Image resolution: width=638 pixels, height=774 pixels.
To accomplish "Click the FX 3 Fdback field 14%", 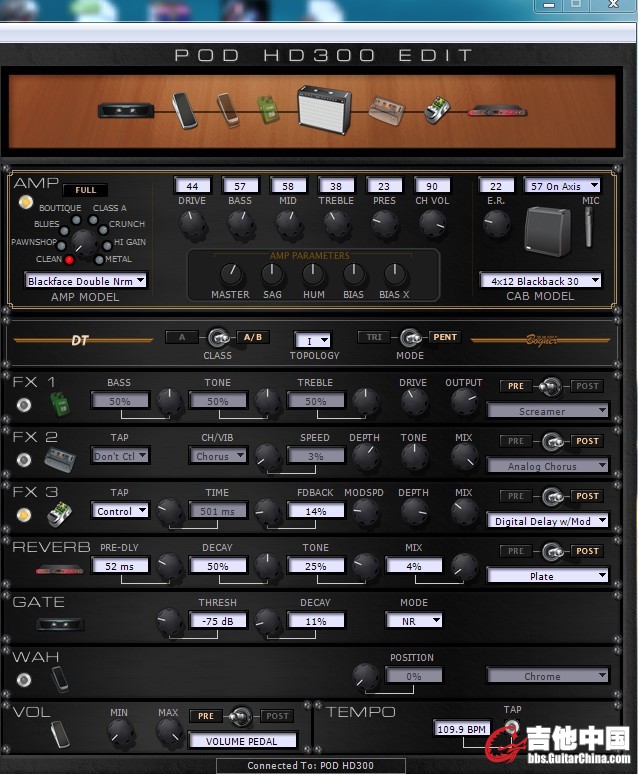I will coord(316,510).
